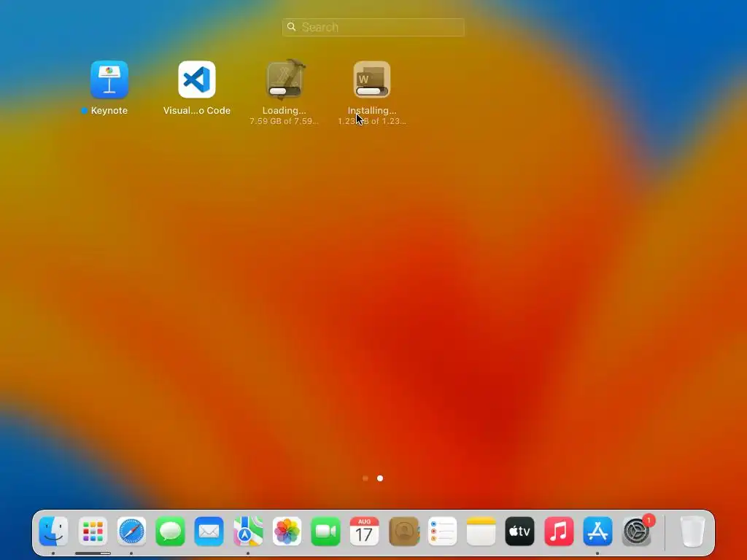The height and width of the screenshot is (560, 747).
Task: Open Mail from the Dock
Action: coord(209,531)
